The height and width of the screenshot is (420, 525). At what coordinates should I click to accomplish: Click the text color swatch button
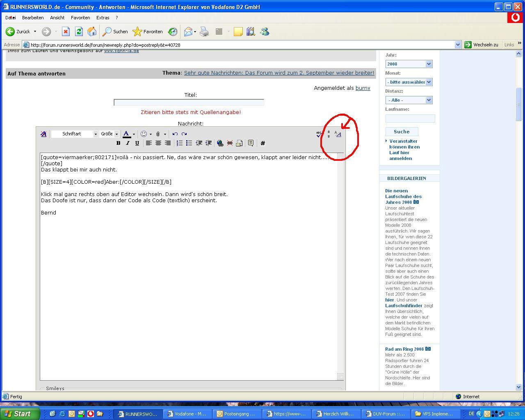pos(126,134)
